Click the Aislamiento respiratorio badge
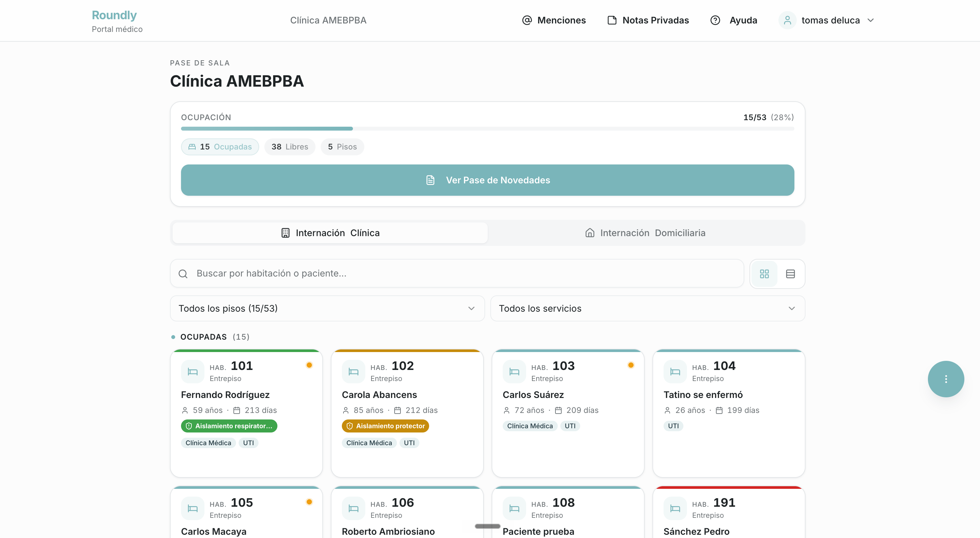Screen dimensions: 980x538 click(229, 426)
